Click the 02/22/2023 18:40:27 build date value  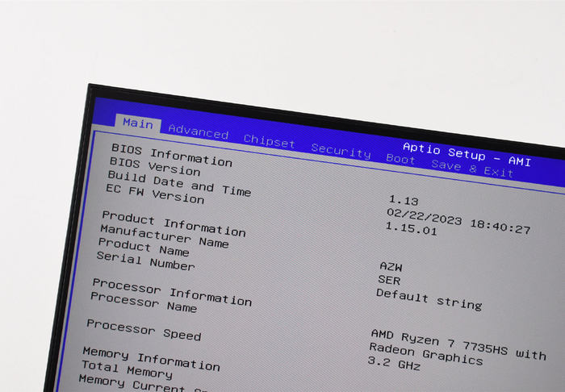tap(458, 221)
